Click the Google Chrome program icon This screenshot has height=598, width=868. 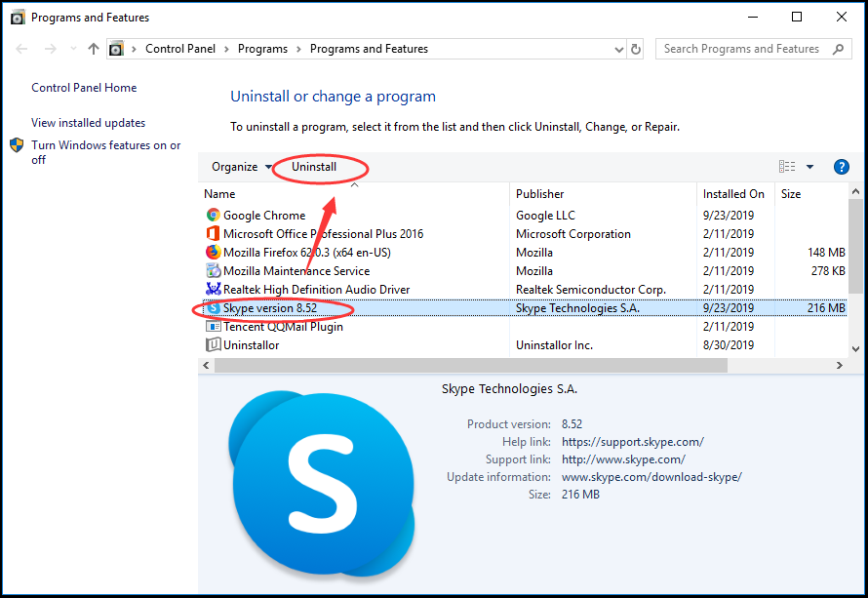point(214,215)
